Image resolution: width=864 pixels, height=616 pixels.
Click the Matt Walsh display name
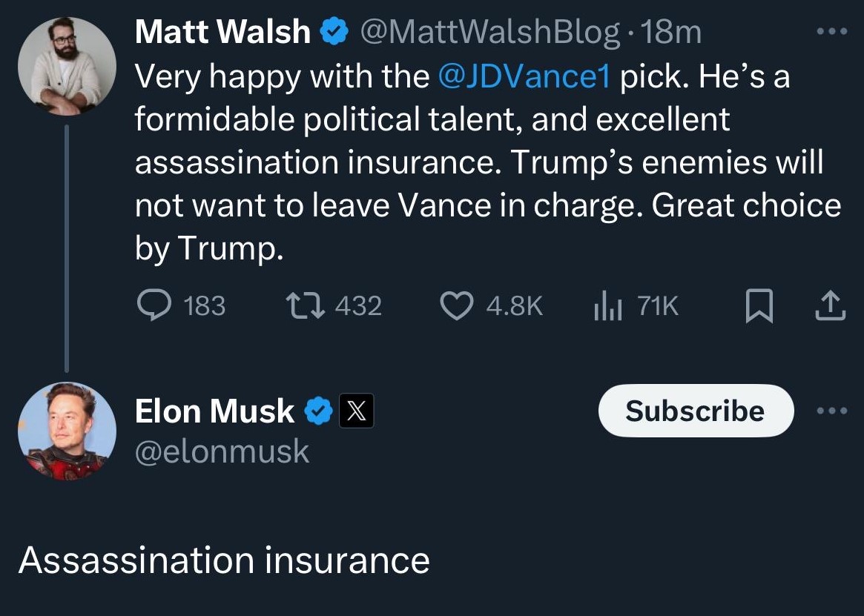(x=222, y=32)
